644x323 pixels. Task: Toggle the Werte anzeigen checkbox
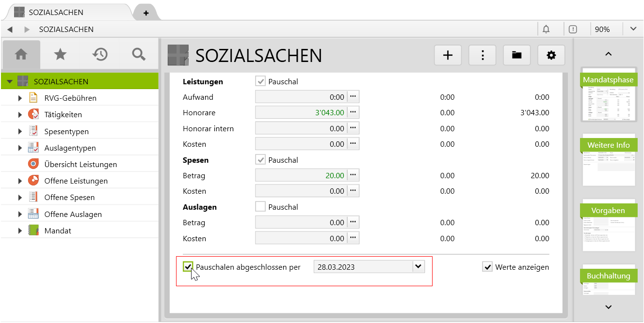tap(487, 267)
